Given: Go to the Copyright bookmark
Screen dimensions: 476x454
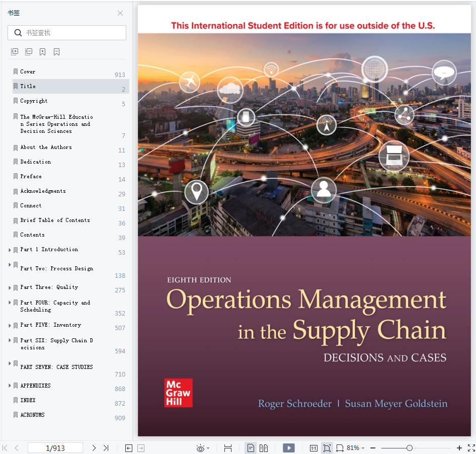Looking at the screenshot, I should coord(34,101).
